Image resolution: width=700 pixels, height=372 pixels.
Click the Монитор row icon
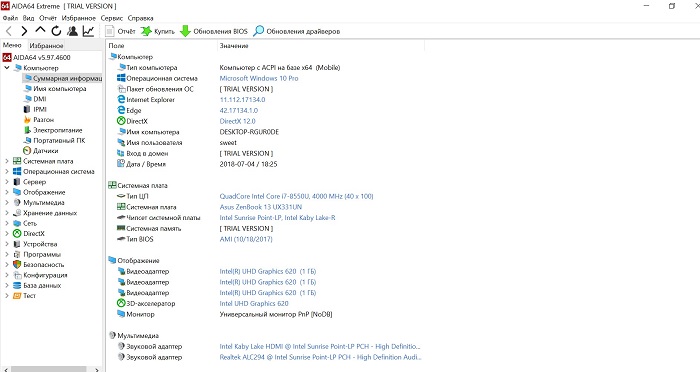point(121,314)
